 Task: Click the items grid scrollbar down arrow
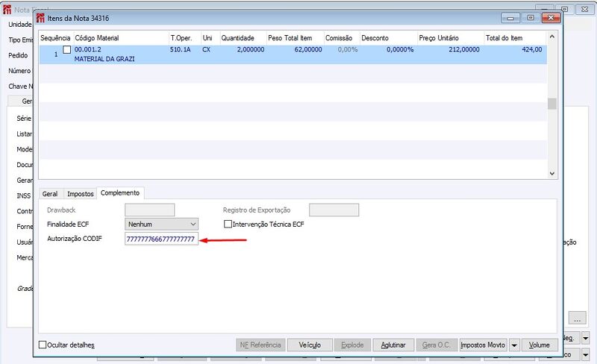(x=552, y=173)
